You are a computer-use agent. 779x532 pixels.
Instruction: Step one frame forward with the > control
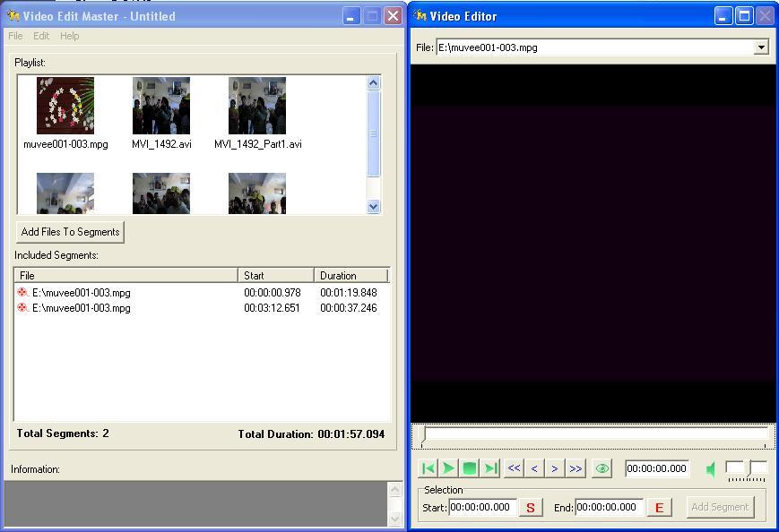[x=555, y=468]
